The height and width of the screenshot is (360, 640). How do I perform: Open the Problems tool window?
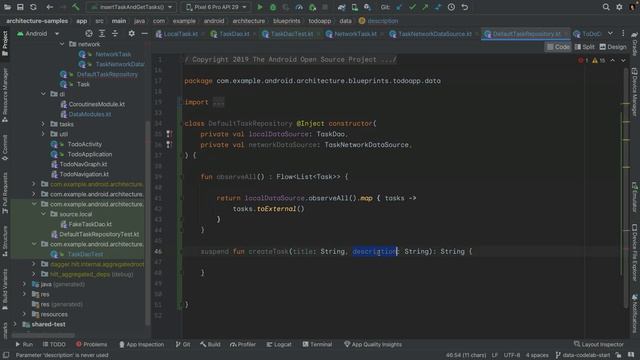click(91, 344)
